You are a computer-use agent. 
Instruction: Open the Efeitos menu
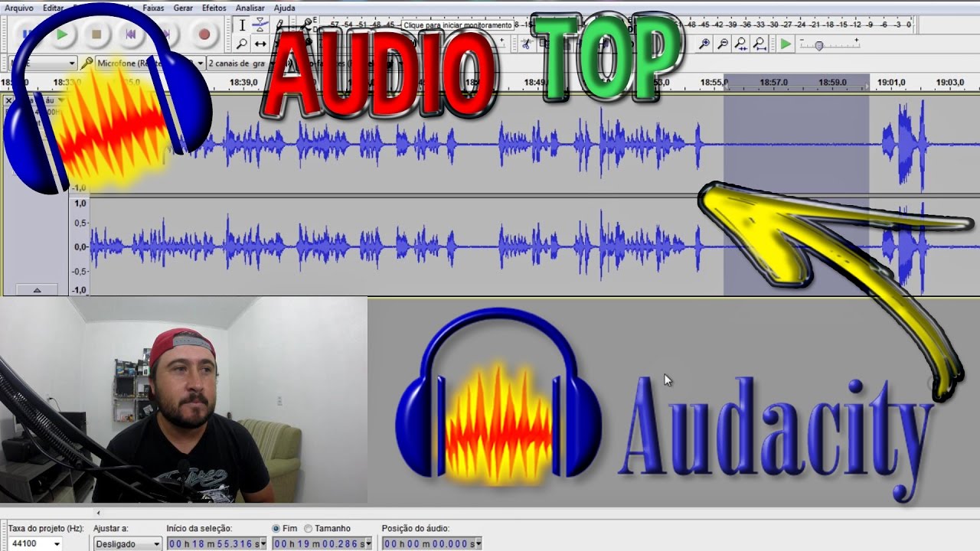[214, 8]
